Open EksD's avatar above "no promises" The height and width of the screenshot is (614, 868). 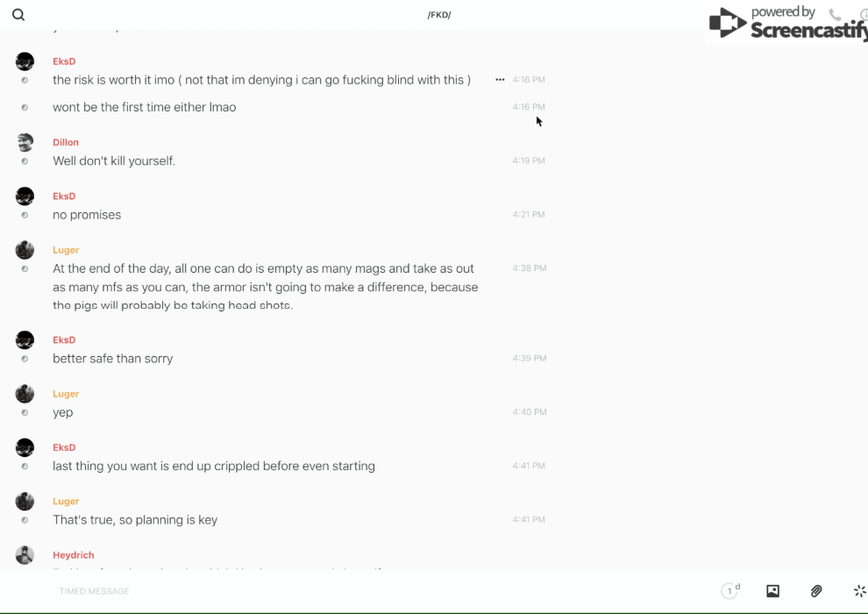[x=25, y=196]
